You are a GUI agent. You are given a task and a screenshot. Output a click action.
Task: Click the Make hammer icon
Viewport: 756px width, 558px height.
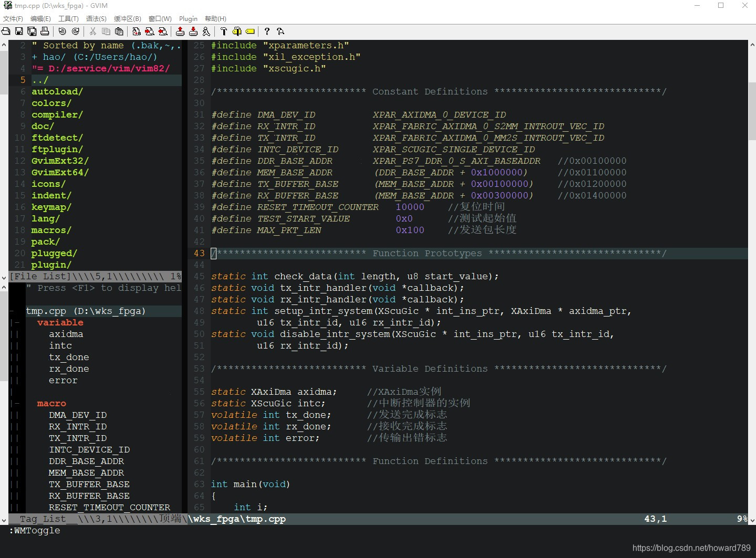pyautogui.click(x=224, y=31)
